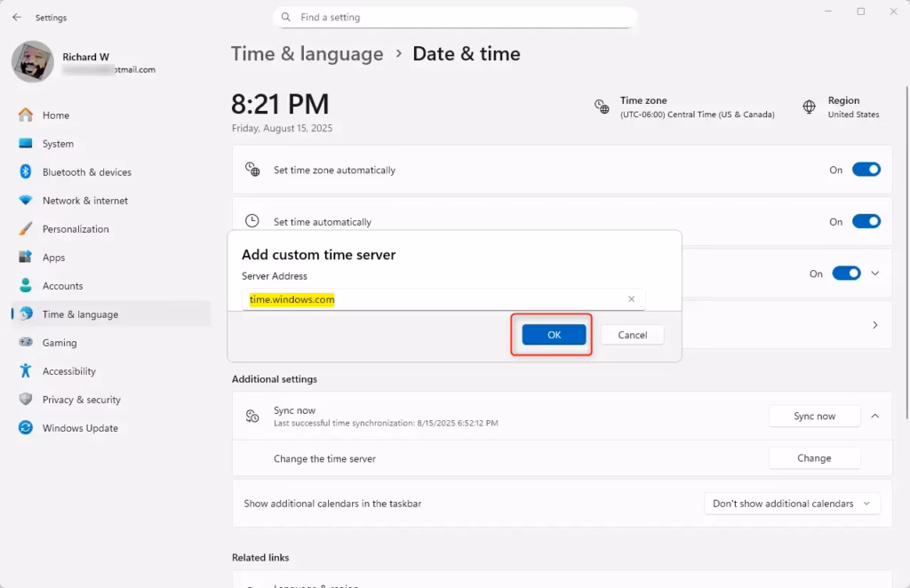Click Change time server button

(814, 458)
